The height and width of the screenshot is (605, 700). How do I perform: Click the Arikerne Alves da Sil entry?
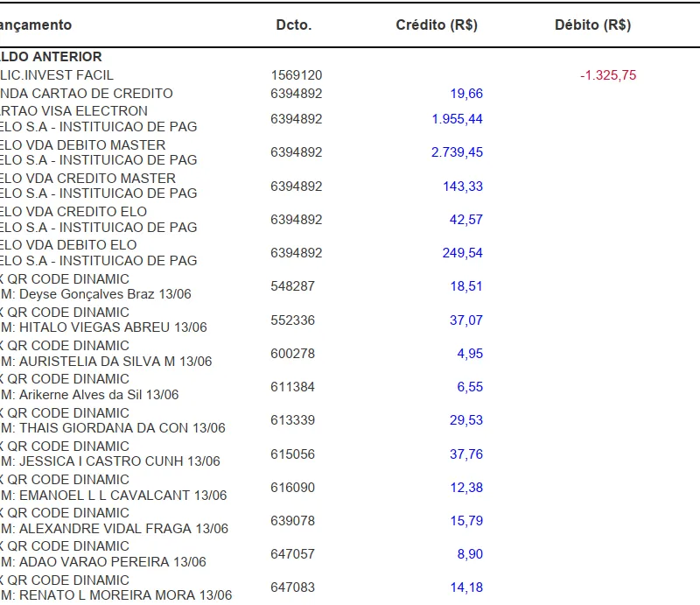point(90,394)
